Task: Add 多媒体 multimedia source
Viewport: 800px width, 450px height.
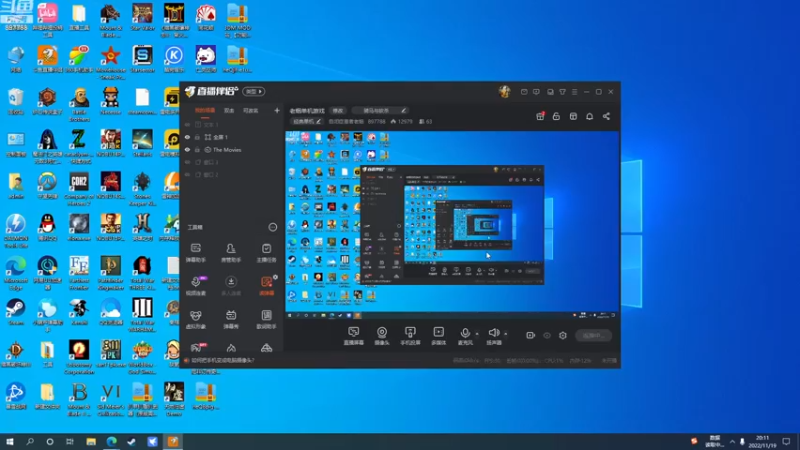Action: [438, 336]
